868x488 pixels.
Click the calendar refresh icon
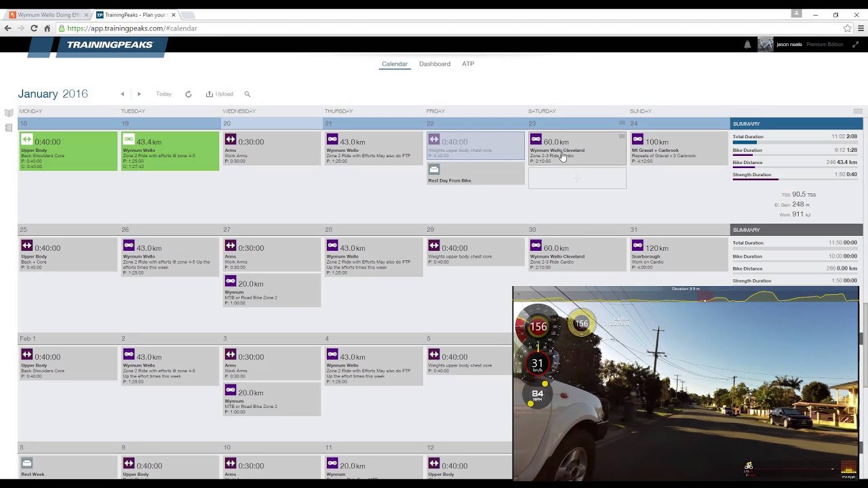tap(189, 94)
